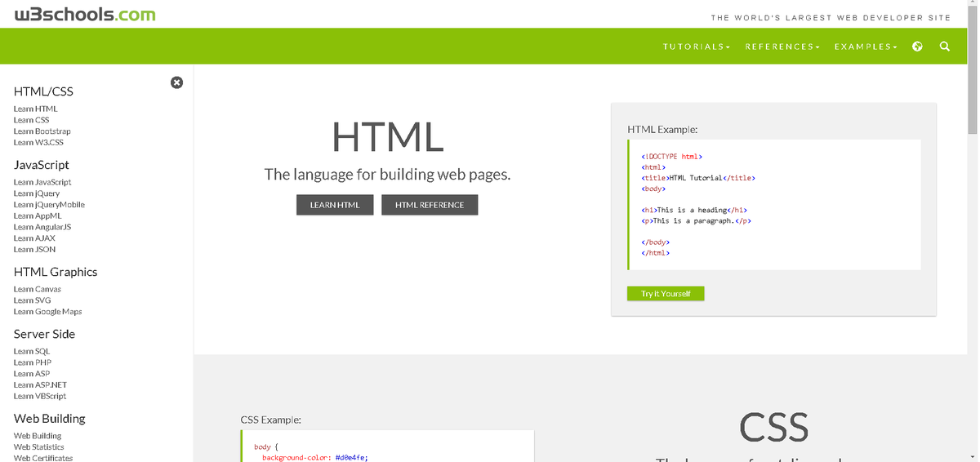Go to Learn ASP in sidebar
The image size is (980, 462).
pos(32,374)
